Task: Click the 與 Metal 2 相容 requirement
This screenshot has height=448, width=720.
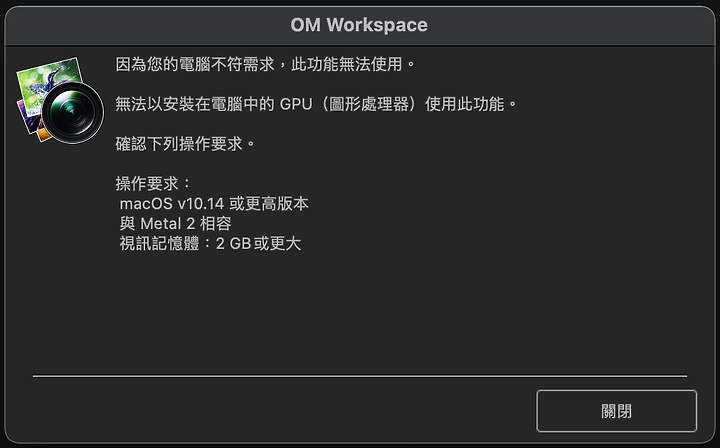Action: click(175, 224)
